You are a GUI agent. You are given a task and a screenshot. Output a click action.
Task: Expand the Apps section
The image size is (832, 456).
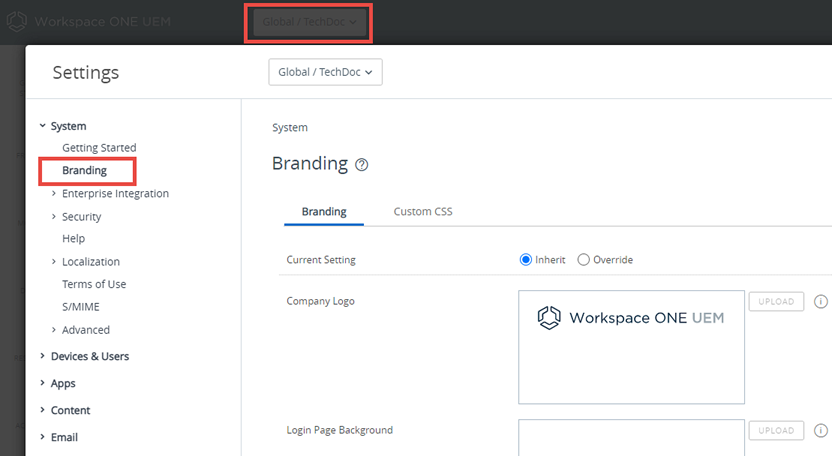tap(42, 383)
